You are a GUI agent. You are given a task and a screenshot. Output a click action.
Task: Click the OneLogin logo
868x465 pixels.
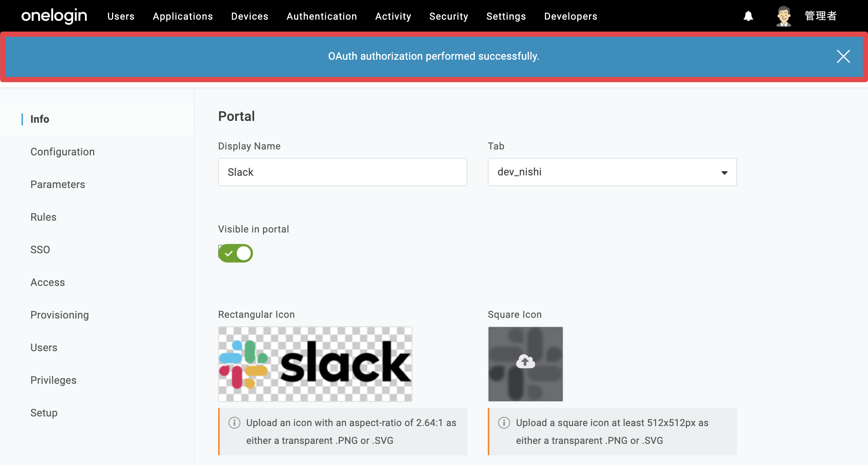pyautogui.click(x=54, y=16)
